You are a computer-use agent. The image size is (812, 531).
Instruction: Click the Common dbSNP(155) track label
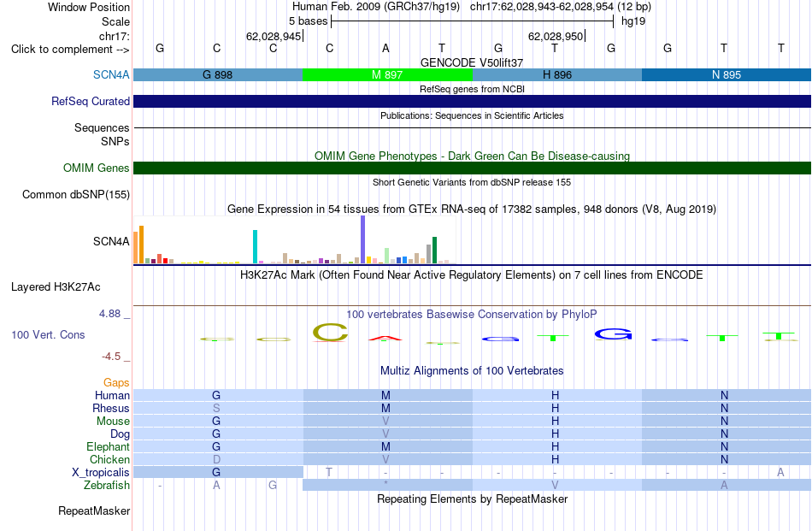click(x=76, y=195)
